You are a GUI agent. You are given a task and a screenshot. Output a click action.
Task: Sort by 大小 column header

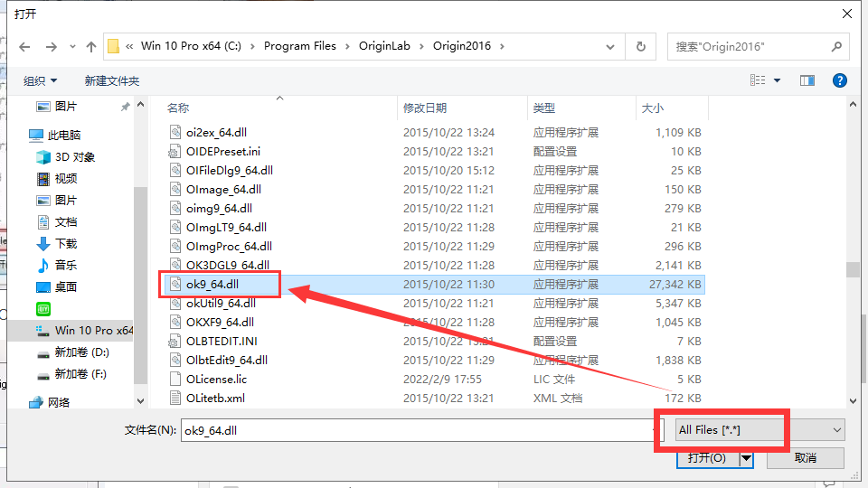pyautogui.click(x=652, y=108)
